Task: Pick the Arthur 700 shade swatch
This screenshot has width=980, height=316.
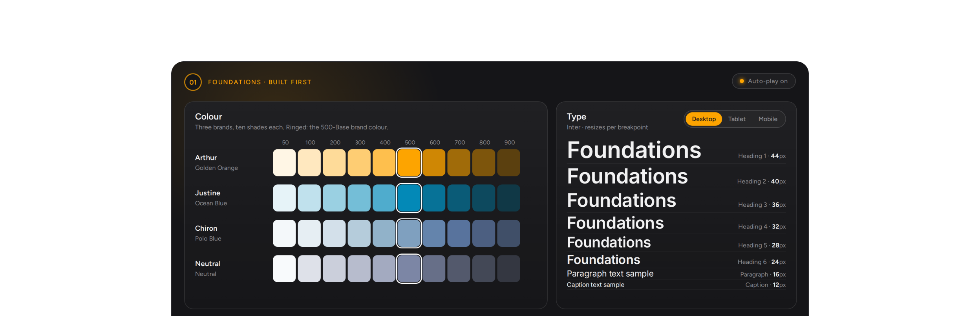Action: [x=459, y=163]
